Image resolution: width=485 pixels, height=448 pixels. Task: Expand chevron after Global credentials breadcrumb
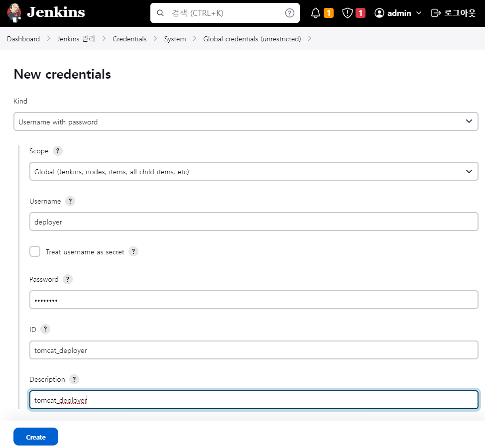[x=310, y=39]
